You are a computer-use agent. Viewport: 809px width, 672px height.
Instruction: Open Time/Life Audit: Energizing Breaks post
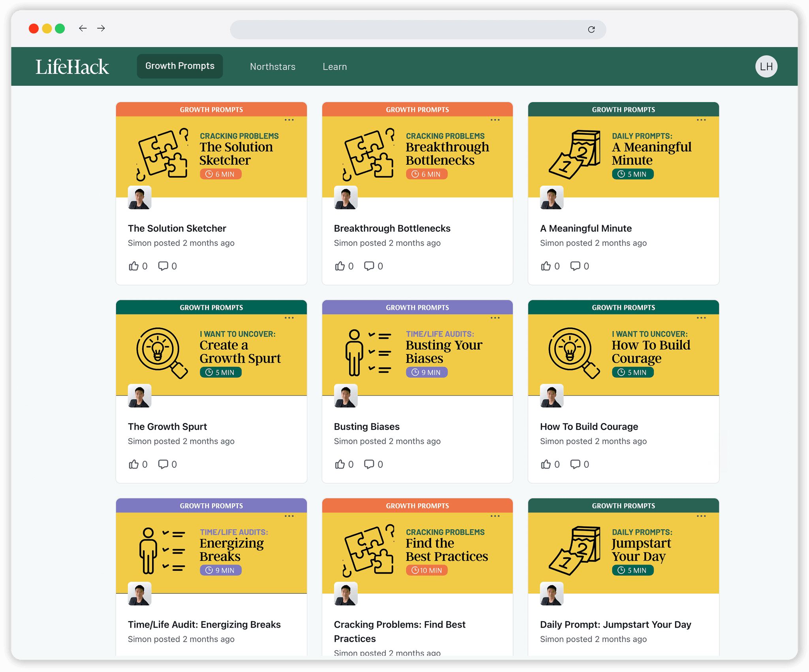click(x=204, y=625)
